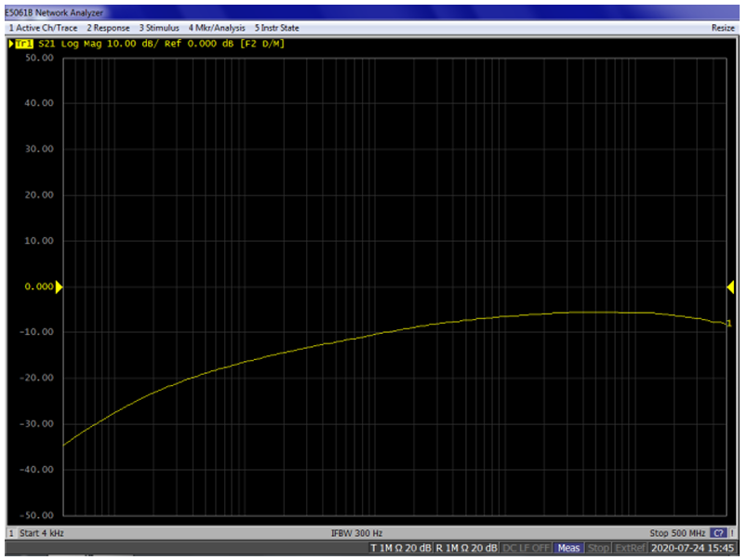This screenshot has height=560, width=748.
Task: Select marker 1 at the trace end
Action: [x=728, y=324]
